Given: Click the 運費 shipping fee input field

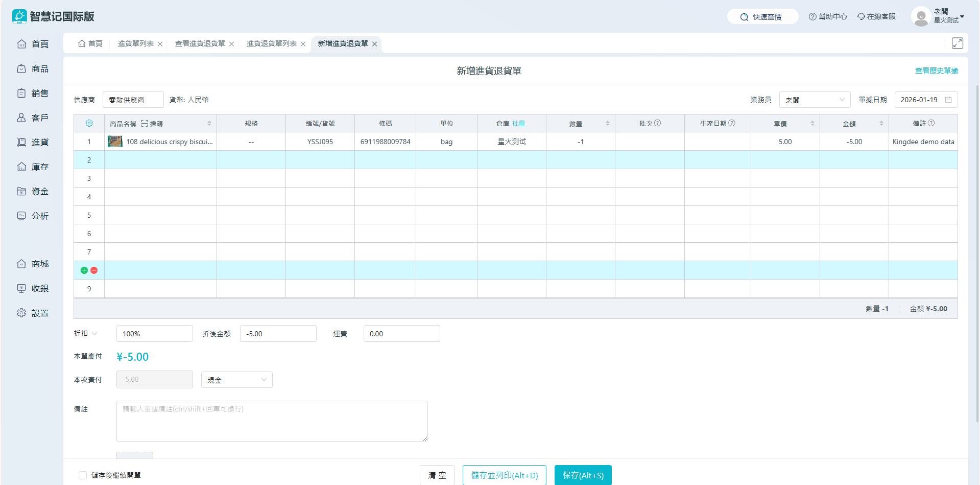Looking at the screenshot, I should [x=401, y=334].
